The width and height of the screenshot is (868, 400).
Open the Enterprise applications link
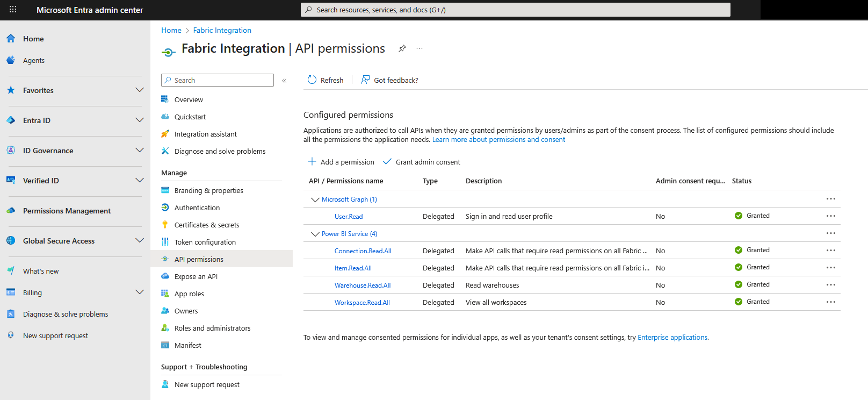pos(672,338)
